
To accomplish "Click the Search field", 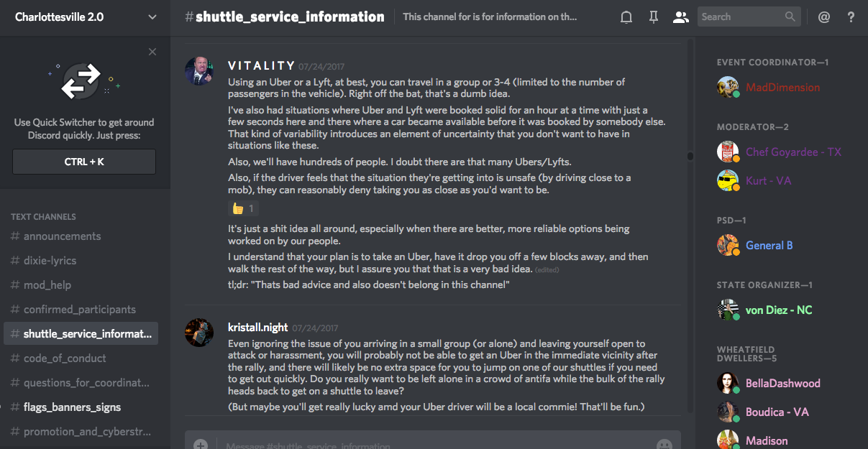I will click(741, 17).
